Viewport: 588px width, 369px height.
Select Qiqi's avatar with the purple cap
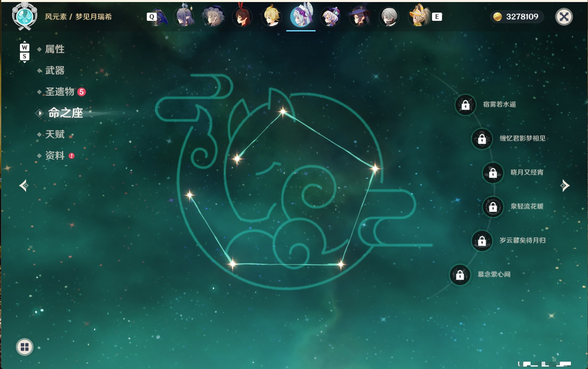(x=330, y=17)
